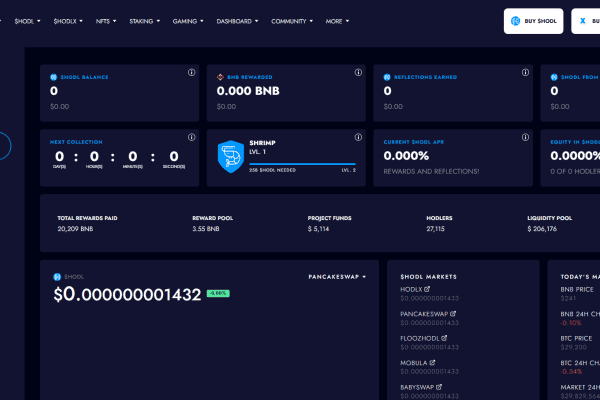Open the BABYSWAP market link
This screenshot has width=600, height=400.
pos(421,387)
